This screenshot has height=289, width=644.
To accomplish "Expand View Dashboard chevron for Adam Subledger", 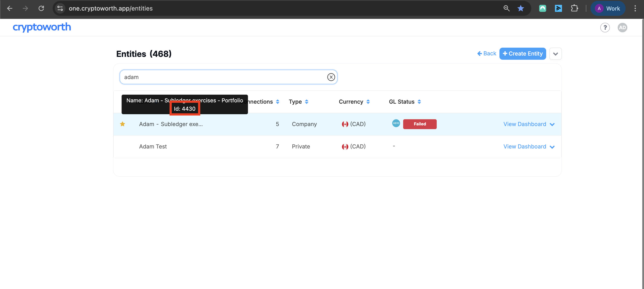I will pos(552,124).
